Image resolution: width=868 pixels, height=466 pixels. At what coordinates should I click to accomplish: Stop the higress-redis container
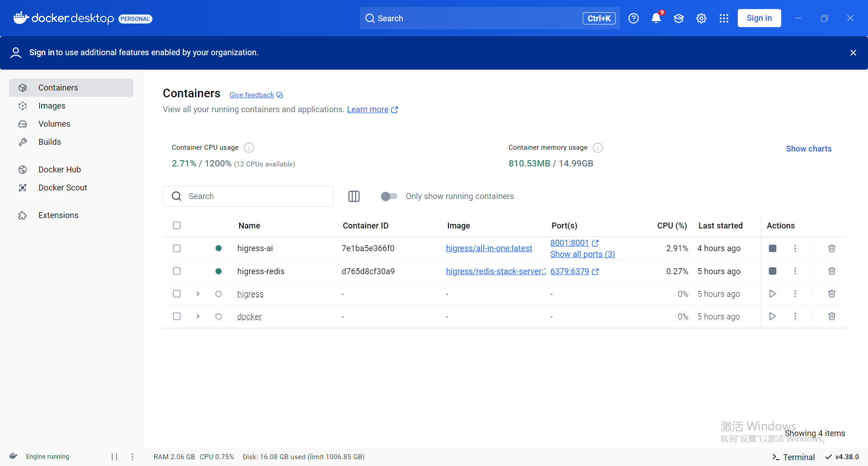click(773, 271)
